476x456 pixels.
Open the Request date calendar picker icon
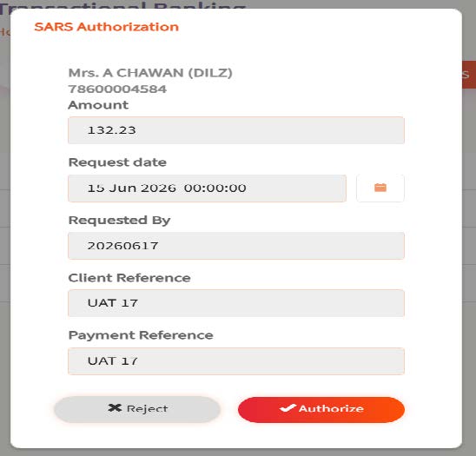pos(380,188)
